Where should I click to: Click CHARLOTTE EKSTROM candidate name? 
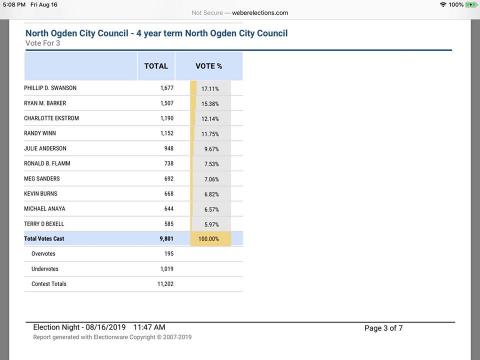click(x=51, y=118)
